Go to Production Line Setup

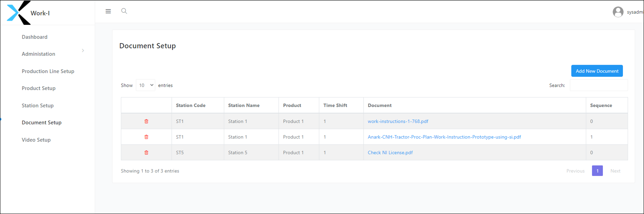pyautogui.click(x=48, y=71)
